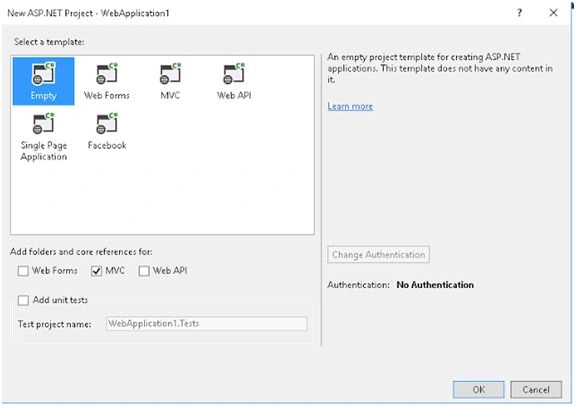Click the Test project name field
The width and height of the screenshot is (576, 407).
tap(206, 324)
